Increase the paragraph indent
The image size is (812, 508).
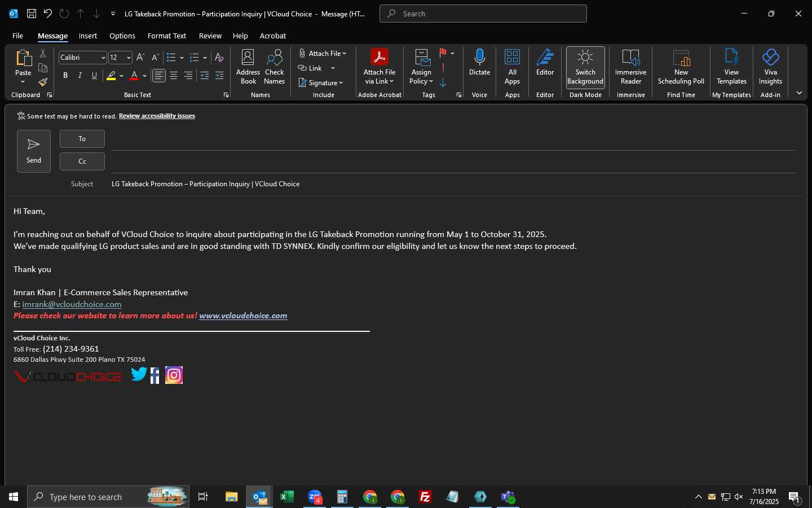point(219,76)
